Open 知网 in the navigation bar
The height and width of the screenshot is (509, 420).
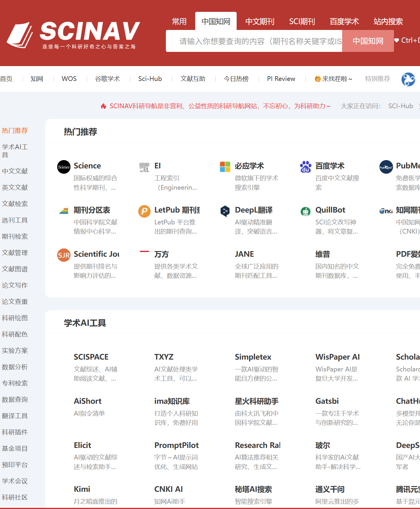[x=37, y=79]
